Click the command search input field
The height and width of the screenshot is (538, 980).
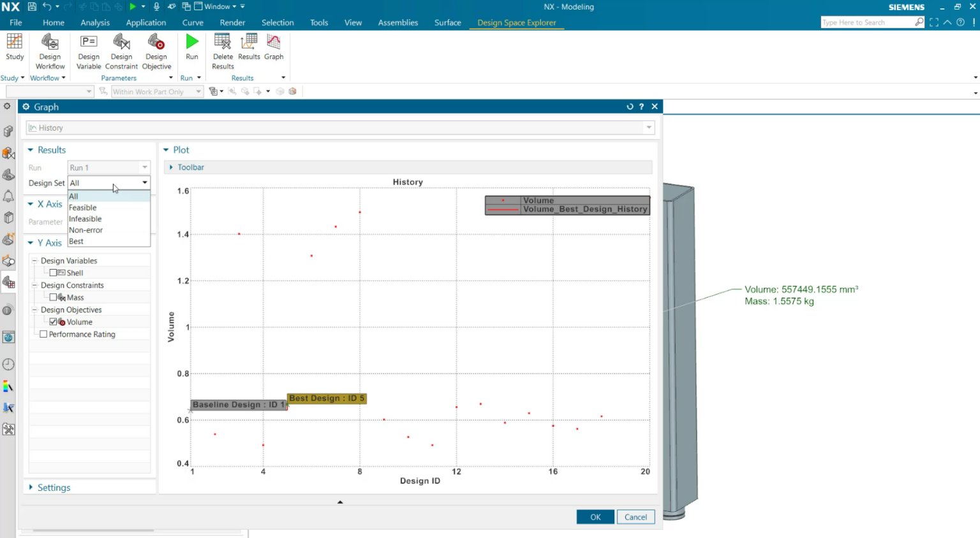[866, 22]
